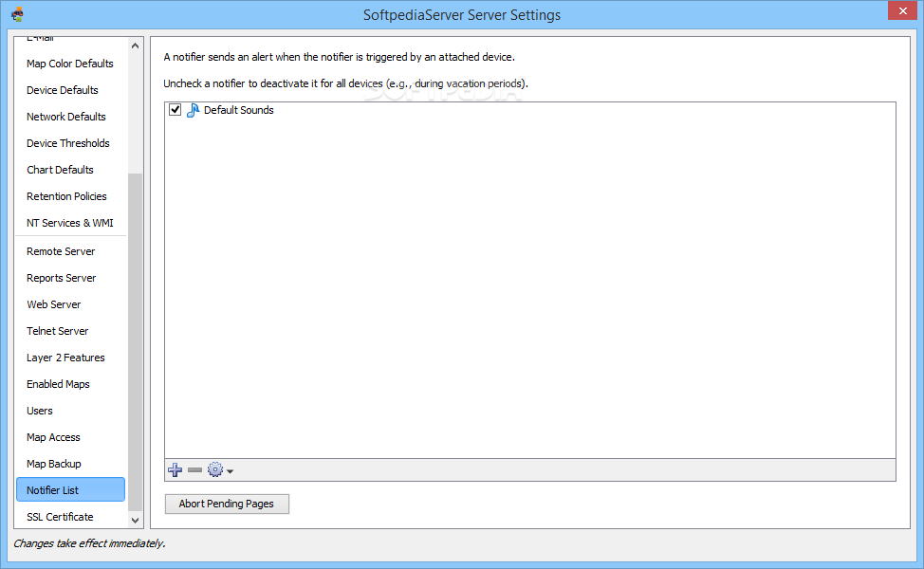Click the minus icon to remove notifier
The height and width of the screenshot is (569, 924).
coord(195,470)
